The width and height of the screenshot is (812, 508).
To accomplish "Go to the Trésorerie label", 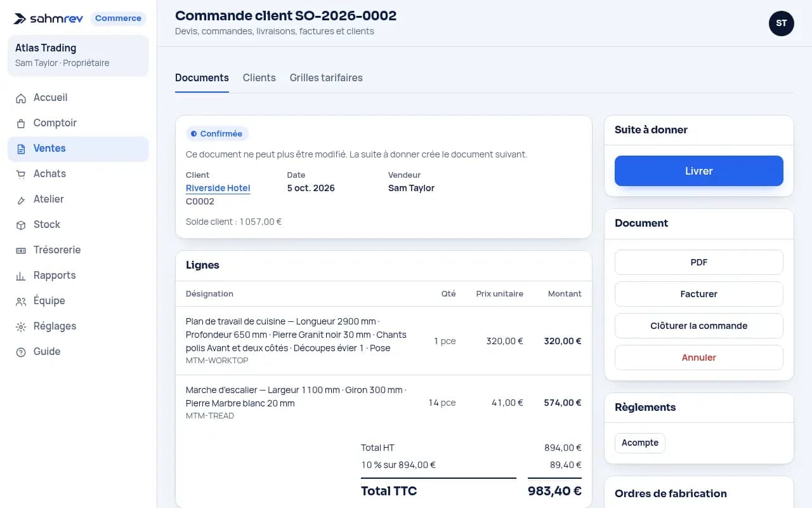I will (x=57, y=250).
